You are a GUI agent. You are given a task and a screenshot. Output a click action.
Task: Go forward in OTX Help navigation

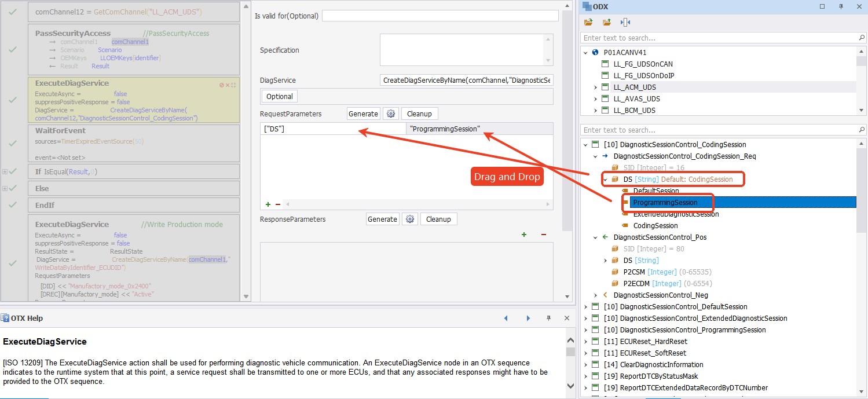click(528, 318)
